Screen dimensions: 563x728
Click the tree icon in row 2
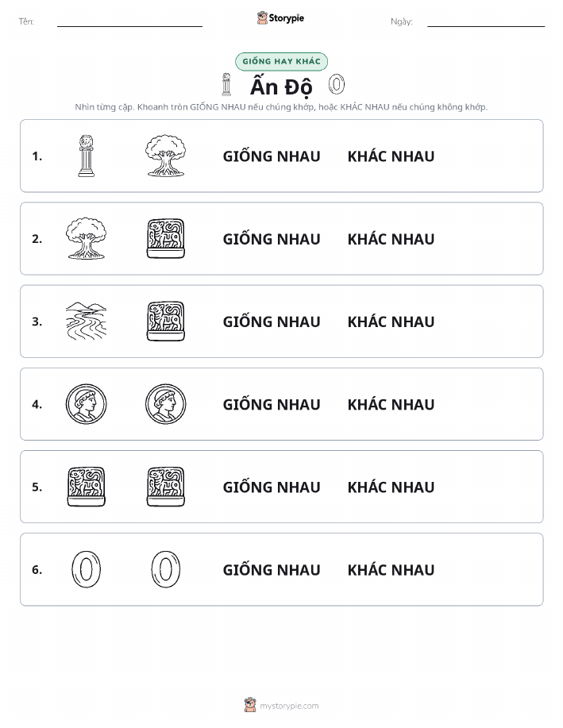point(86,239)
